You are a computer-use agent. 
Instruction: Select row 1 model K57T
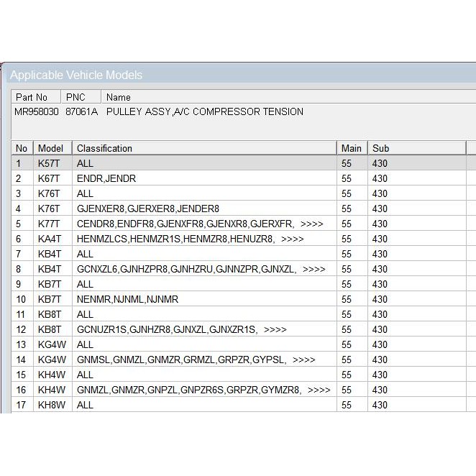(x=49, y=163)
